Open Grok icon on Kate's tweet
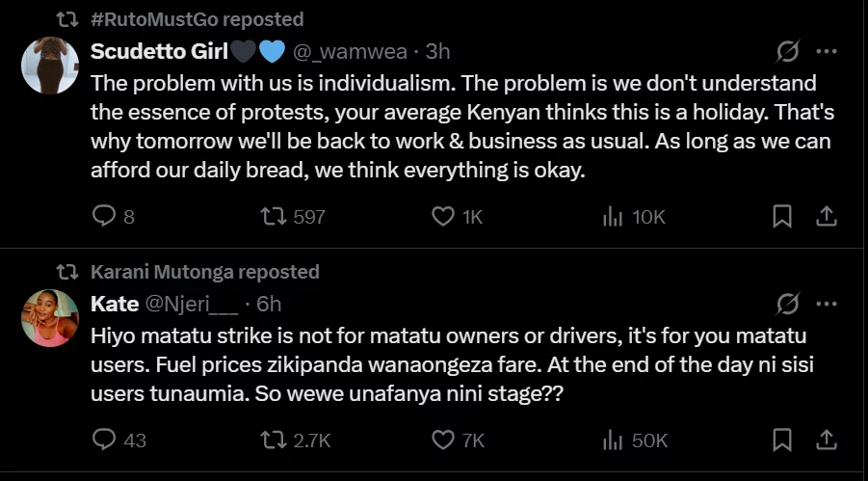Image resolution: width=868 pixels, height=481 pixels. [787, 304]
